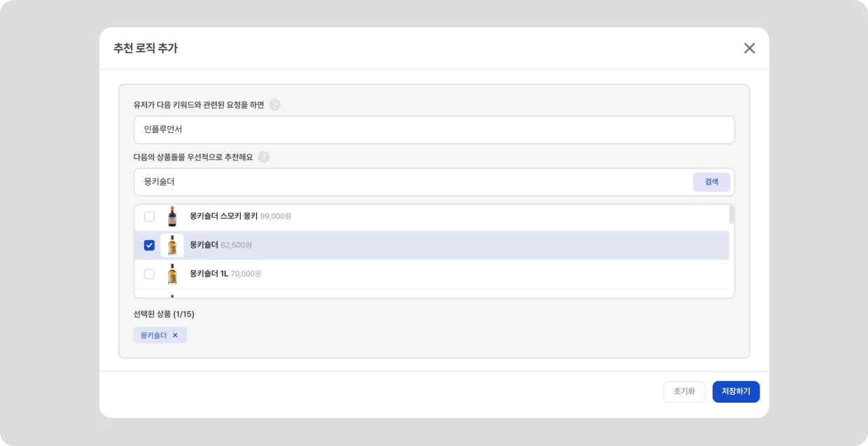
Task: Click the 몽키숄더 chip in selected products
Action: [154, 335]
